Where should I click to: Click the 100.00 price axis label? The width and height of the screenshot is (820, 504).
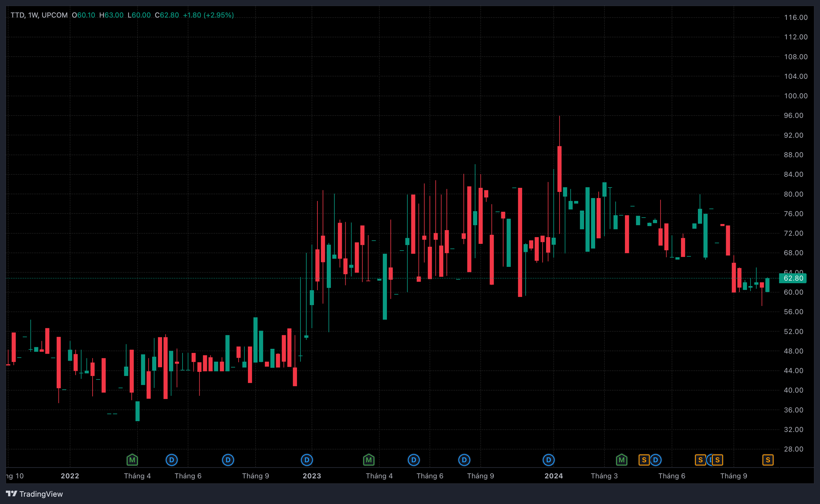coord(796,96)
